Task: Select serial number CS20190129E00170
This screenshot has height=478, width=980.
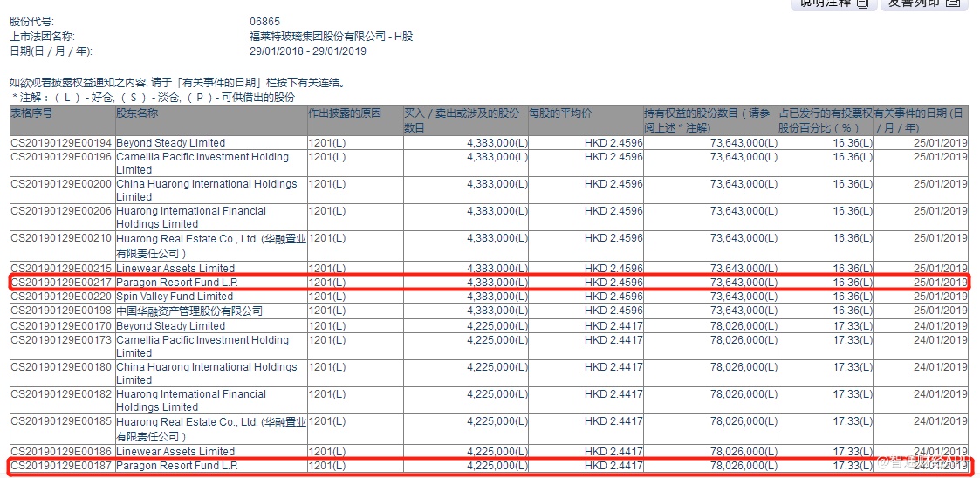Action: tap(61, 326)
